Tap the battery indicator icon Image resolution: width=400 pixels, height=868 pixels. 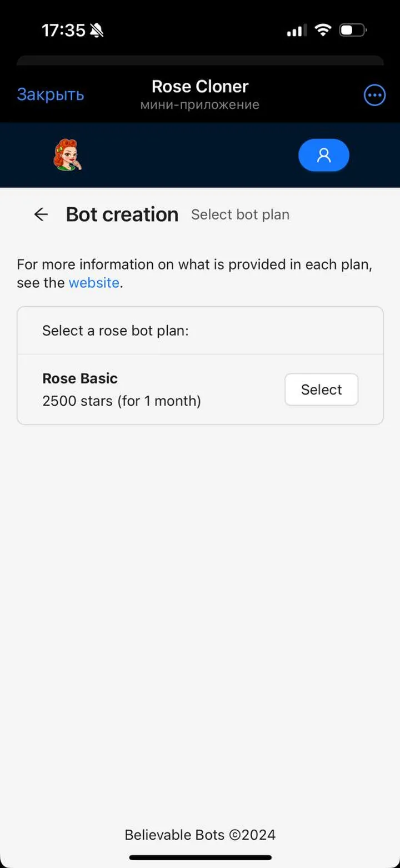pyautogui.click(x=353, y=30)
